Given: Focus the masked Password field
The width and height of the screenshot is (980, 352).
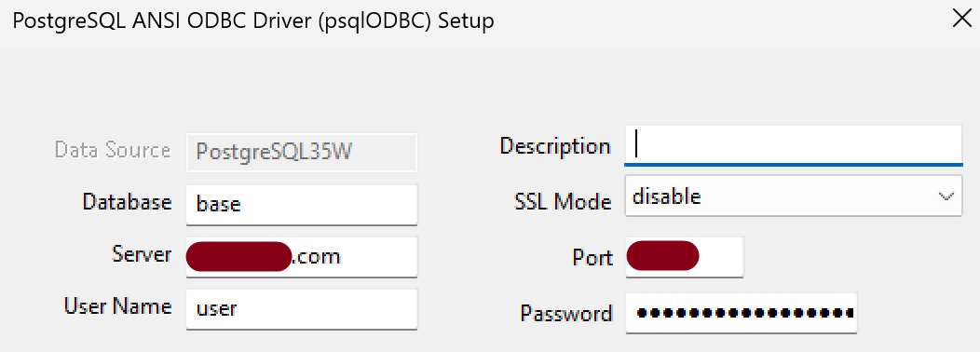Looking at the screenshot, I should tap(741, 313).
